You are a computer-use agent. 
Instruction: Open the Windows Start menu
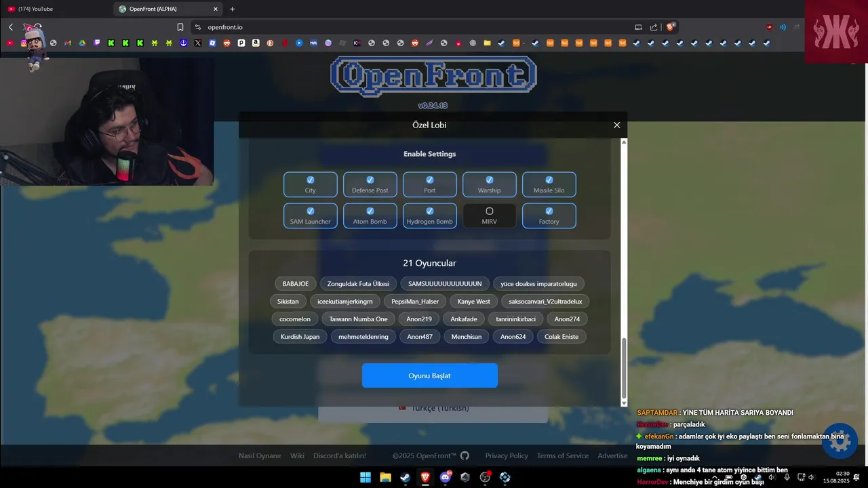tap(366, 477)
